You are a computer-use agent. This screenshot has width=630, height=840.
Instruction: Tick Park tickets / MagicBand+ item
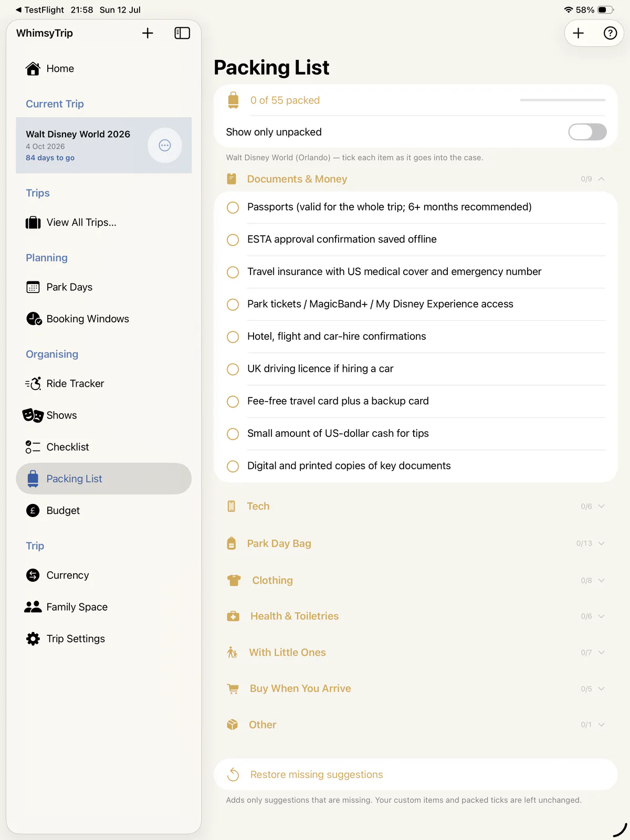coord(233,304)
